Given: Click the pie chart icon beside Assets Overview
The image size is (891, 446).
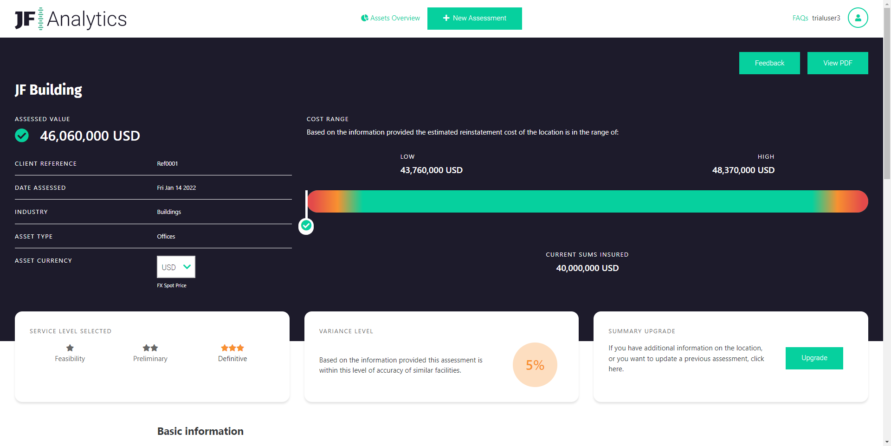Looking at the screenshot, I should coord(364,18).
